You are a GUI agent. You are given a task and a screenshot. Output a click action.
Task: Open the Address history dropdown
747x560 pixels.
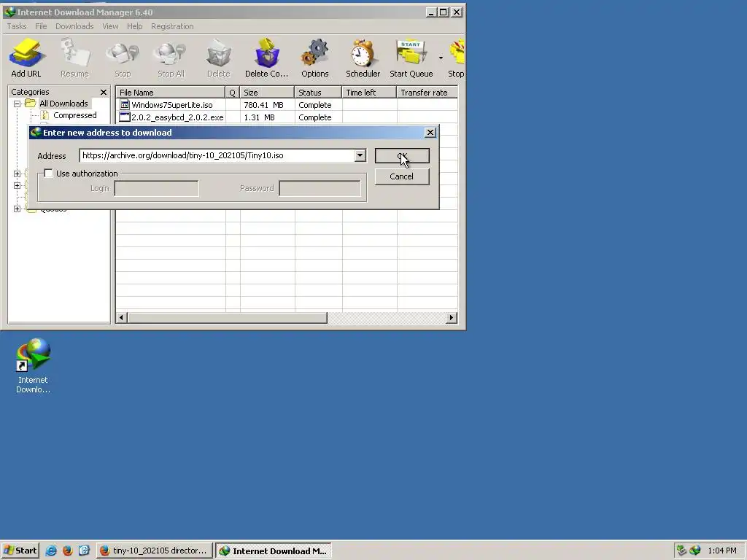point(360,155)
